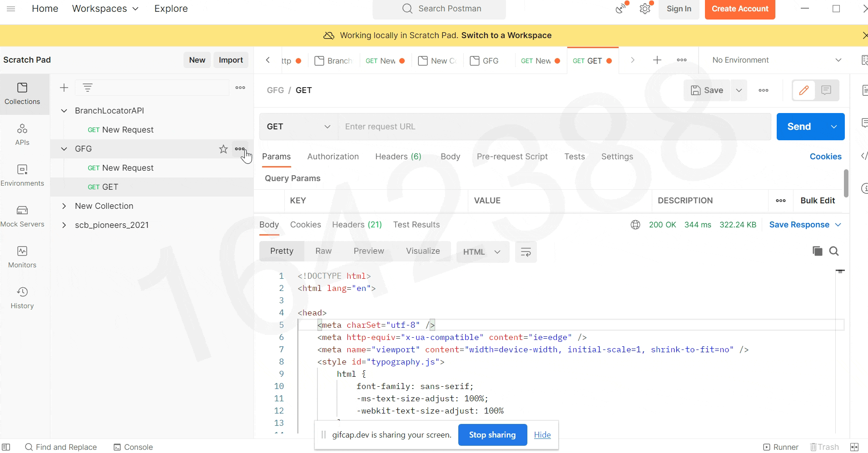
Task: Open collections panel more options menu
Action: tap(240, 88)
